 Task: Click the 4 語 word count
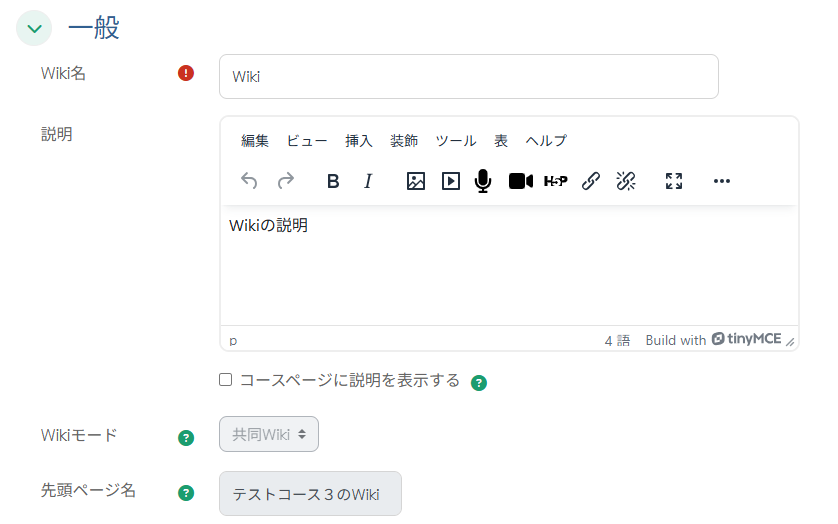click(x=617, y=341)
